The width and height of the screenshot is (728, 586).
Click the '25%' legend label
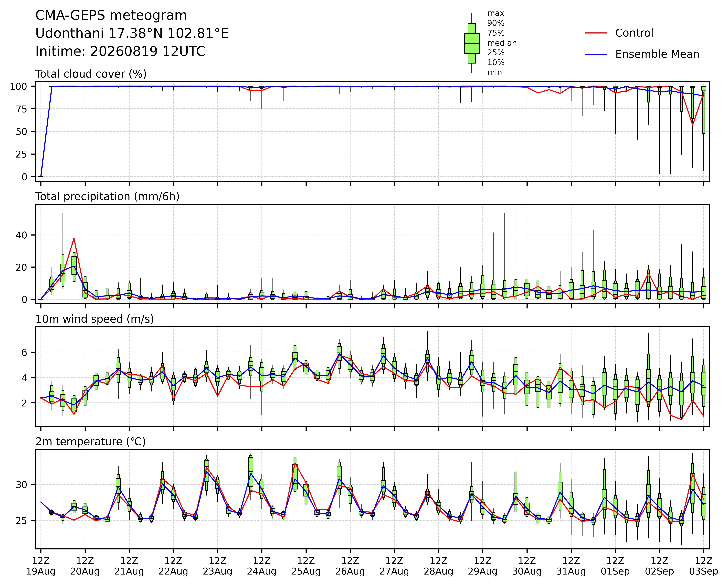[496, 53]
